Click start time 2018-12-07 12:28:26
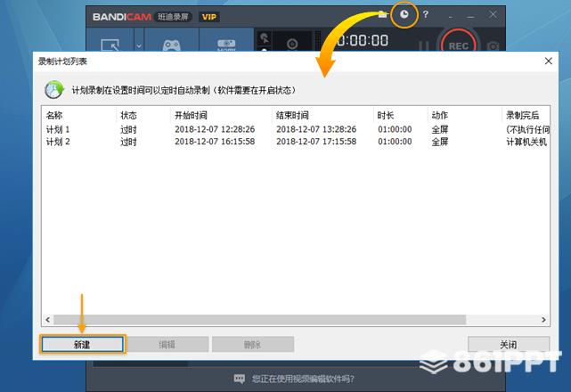Screen dimensions: 571x392 215,129
